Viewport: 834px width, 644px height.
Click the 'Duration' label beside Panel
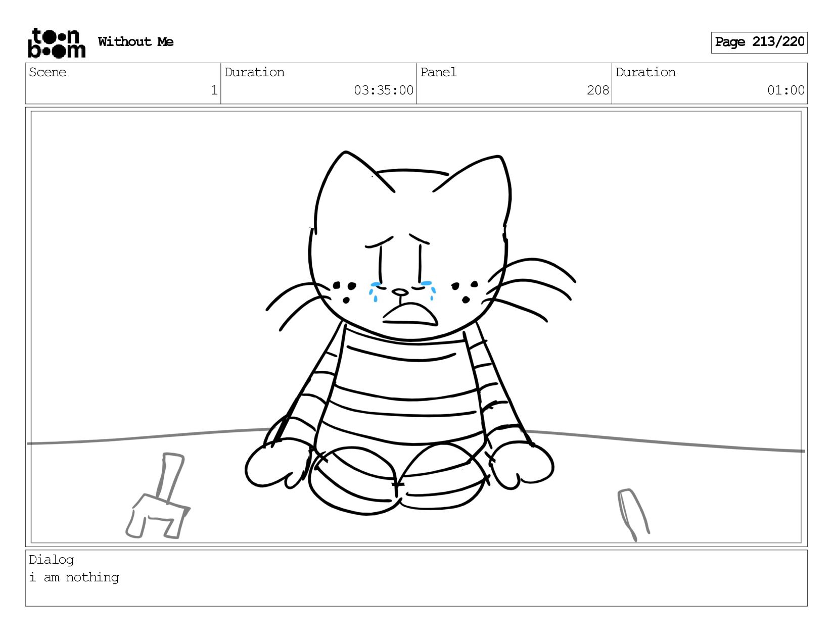click(645, 72)
